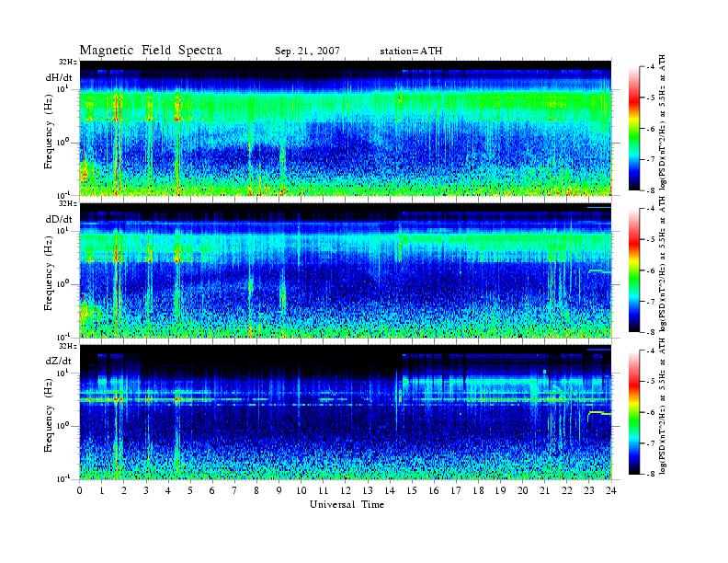Image resolution: width=728 pixels, height=563 pixels.
Task: Click hour "15" on the time axis
Action: [412, 490]
